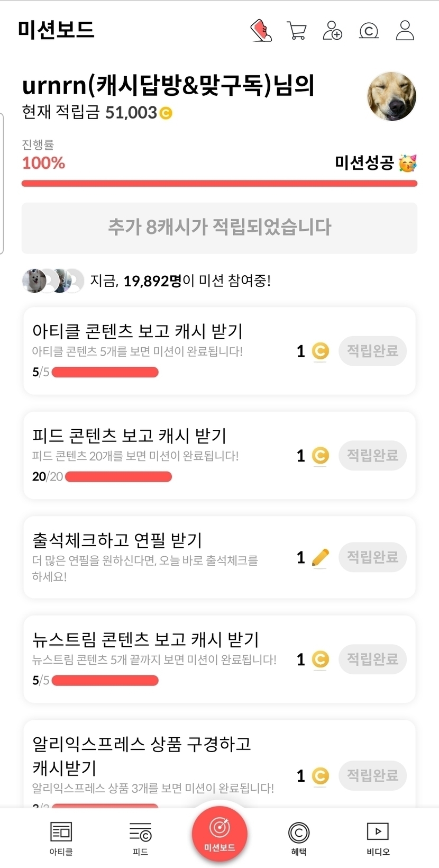Switch to the 피드 tab

140,839
